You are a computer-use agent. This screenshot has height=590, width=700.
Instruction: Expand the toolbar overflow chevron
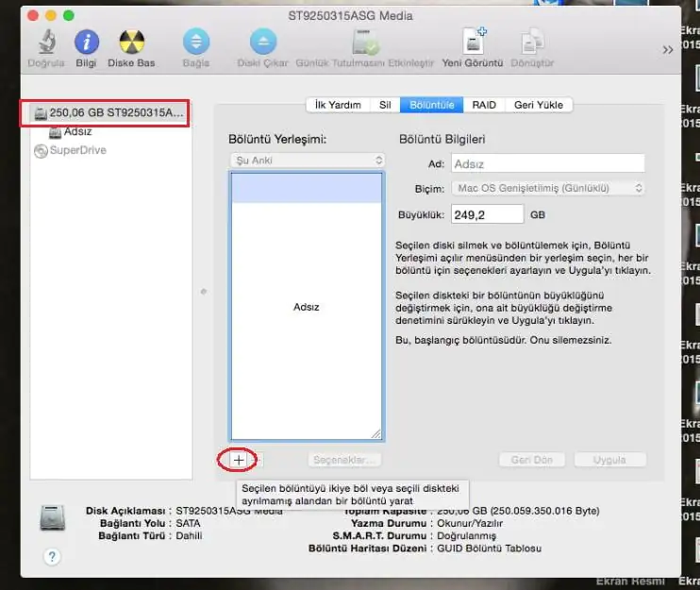click(668, 49)
